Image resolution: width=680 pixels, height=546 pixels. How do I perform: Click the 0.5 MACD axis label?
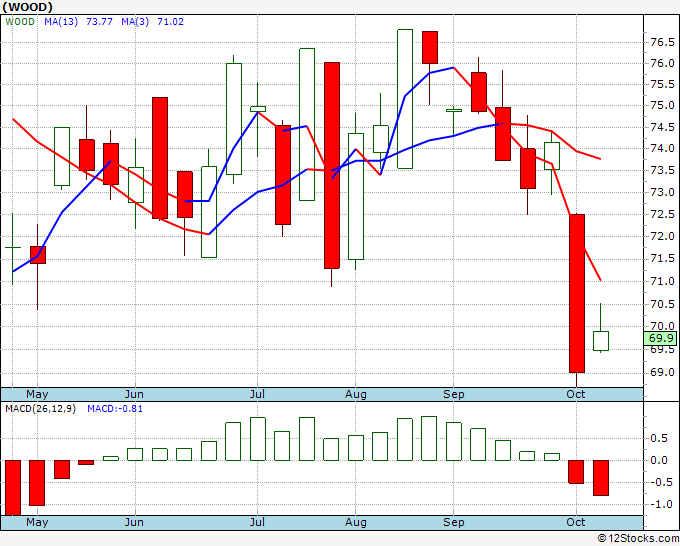pos(659,438)
